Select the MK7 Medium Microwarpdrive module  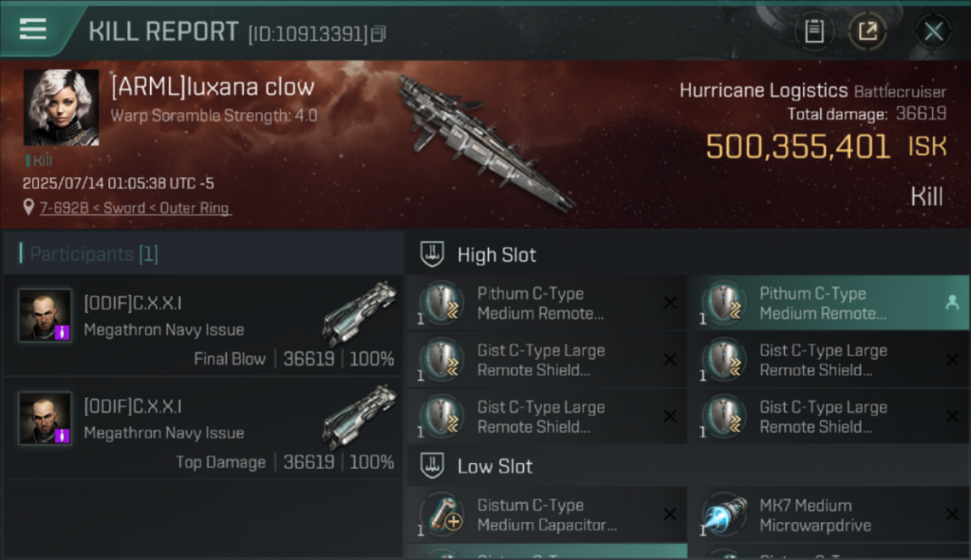pos(828,514)
